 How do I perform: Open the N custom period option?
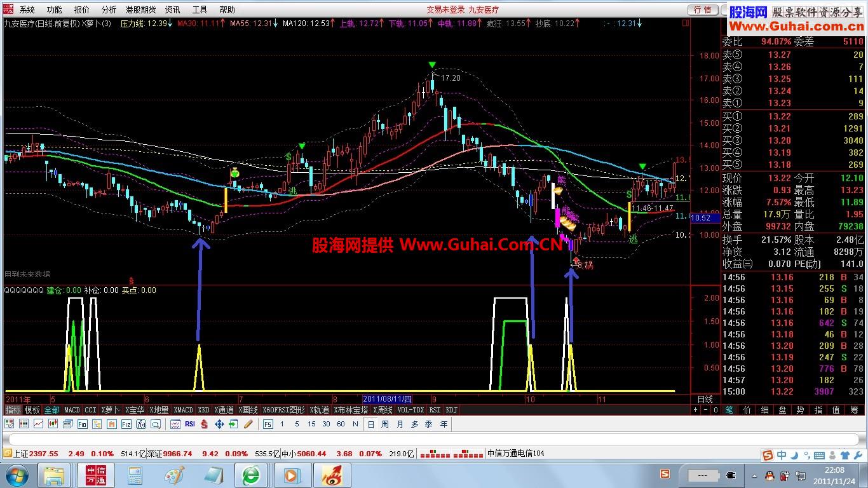[355, 424]
